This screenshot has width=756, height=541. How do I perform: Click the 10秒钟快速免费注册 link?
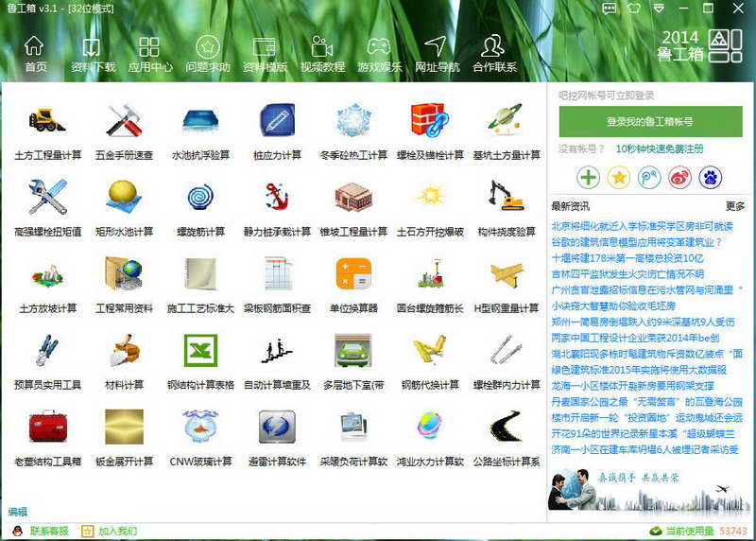tap(660, 148)
